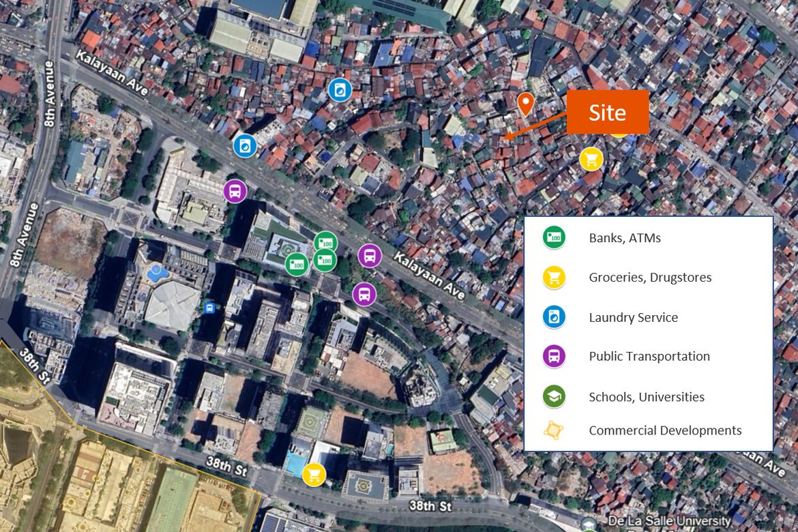Click the leftmost bank marker in the cluster

[297, 265]
